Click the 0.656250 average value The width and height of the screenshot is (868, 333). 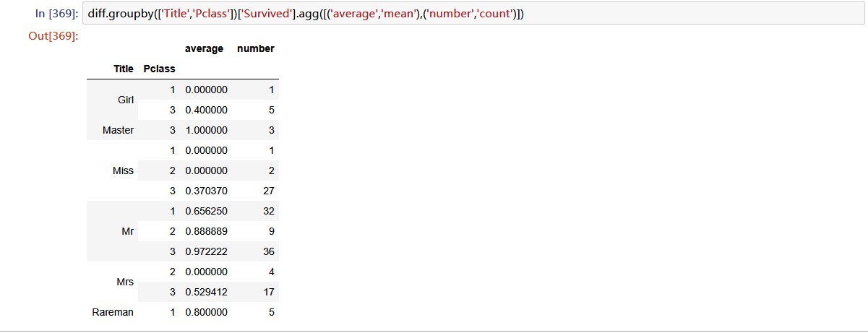[x=206, y=211]
